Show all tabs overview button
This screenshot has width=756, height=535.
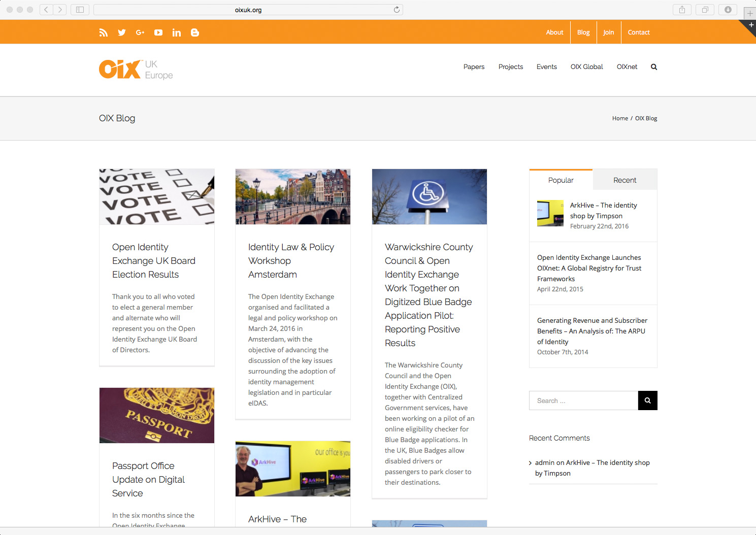pos(705,10)
